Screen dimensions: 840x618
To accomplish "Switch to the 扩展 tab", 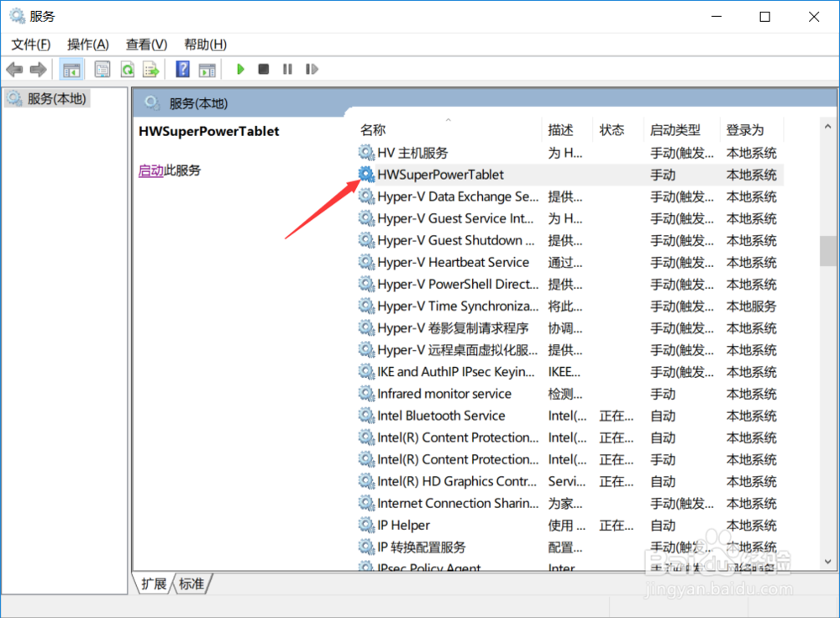I will [x=155, y=584].
